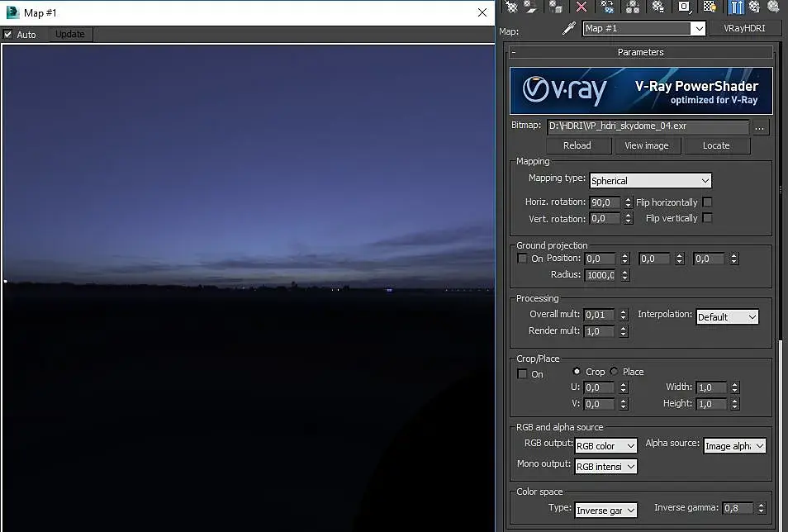Click the Get Material toolbar icon
Image resolution: width=788 pixels, height=532 pixels.
coord(511,7)
